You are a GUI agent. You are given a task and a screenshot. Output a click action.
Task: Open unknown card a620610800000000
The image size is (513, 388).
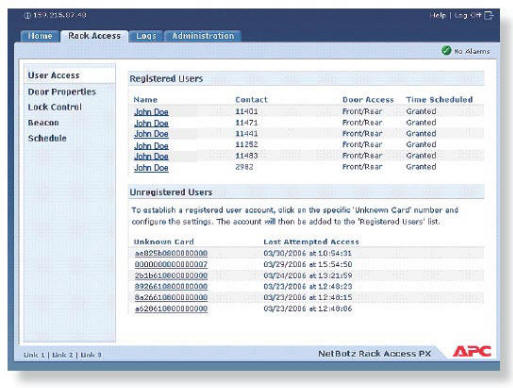(171, 309)
